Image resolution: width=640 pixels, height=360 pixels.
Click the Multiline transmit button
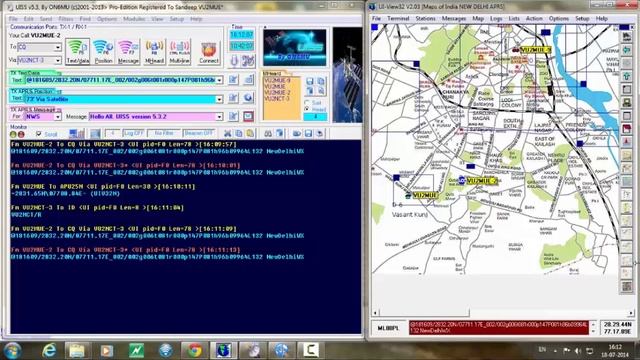coord(179,51)
